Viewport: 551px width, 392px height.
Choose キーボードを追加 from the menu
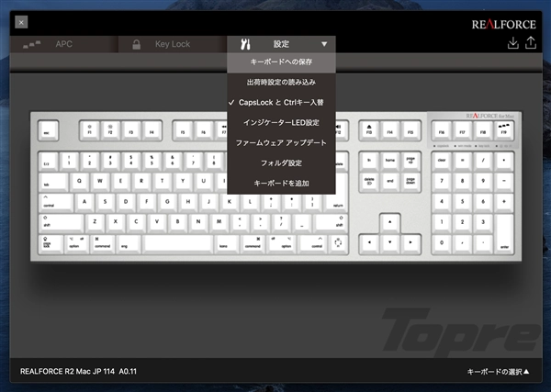(281, 184)
